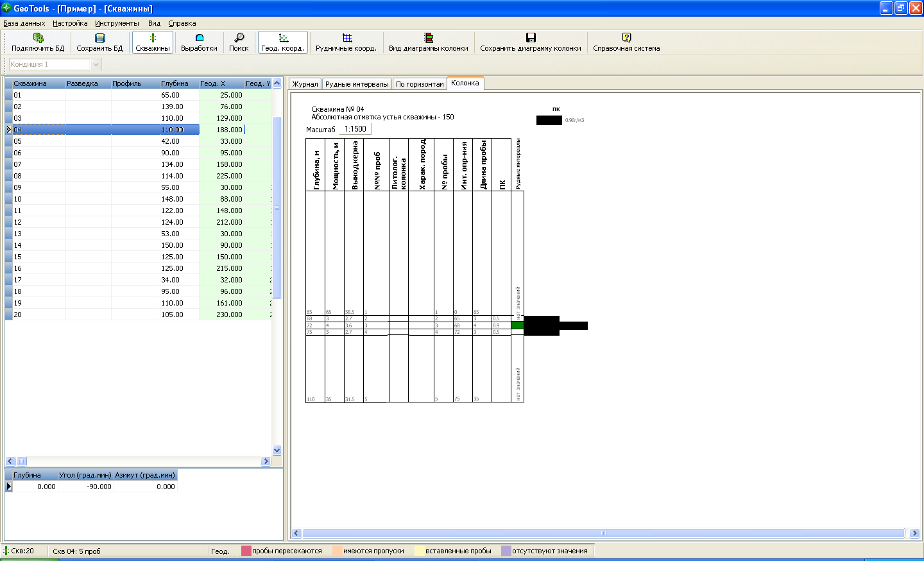
Task: Click the Масштаб 1:1500 field
Action: tap(355, 129)
